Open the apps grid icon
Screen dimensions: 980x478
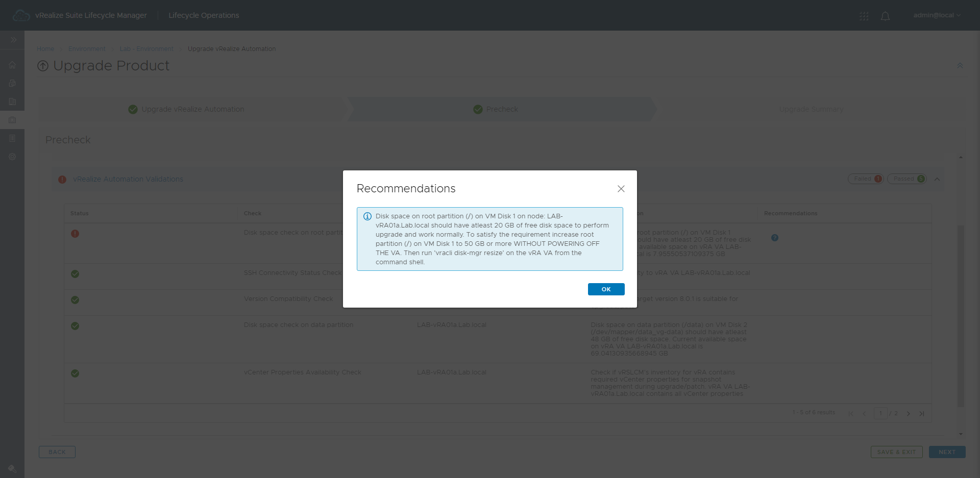coord(864,16)
